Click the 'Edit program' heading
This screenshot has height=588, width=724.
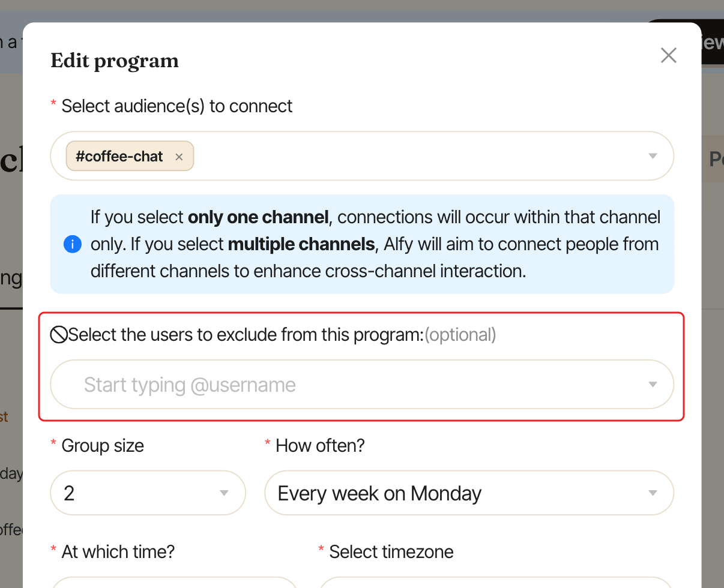click(x=115, y=61)
